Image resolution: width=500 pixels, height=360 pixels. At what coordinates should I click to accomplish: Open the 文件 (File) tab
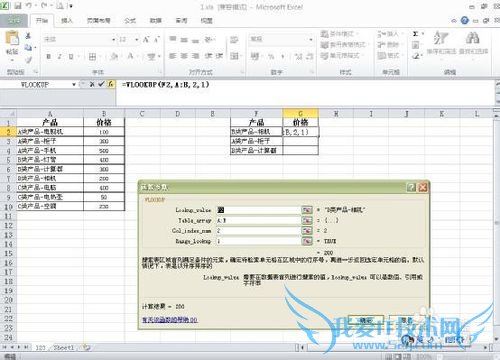(14, 21)
